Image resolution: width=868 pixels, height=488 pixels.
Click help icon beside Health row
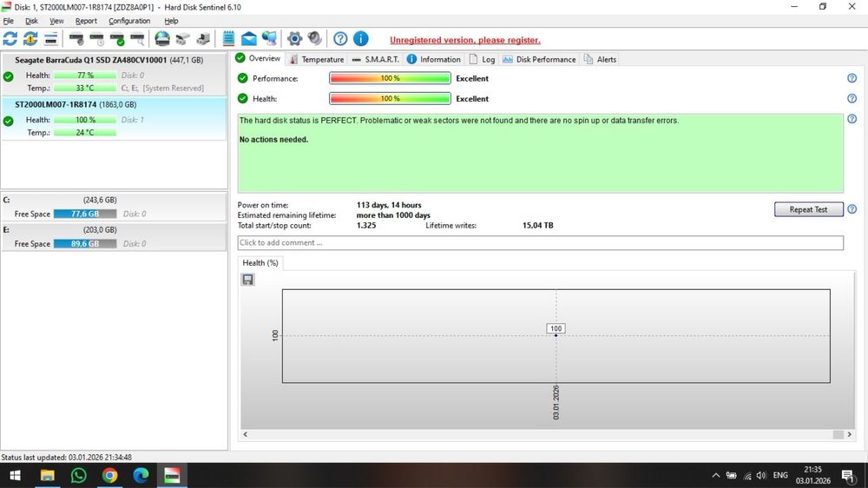pos(852,99)
